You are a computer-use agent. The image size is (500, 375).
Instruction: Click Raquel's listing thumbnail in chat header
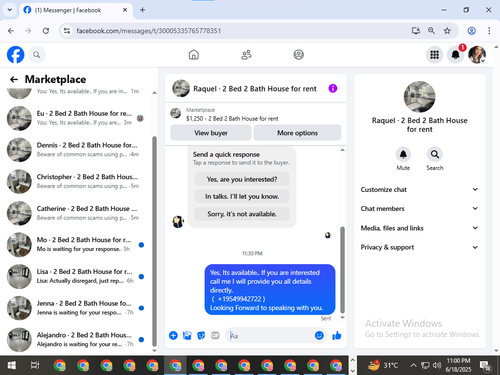181,88
